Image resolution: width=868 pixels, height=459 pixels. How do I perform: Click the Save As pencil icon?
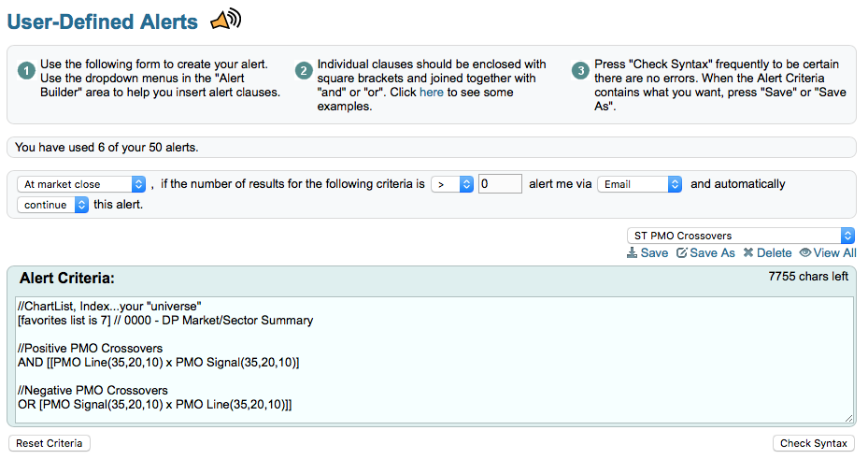click(x=682, y=253)
